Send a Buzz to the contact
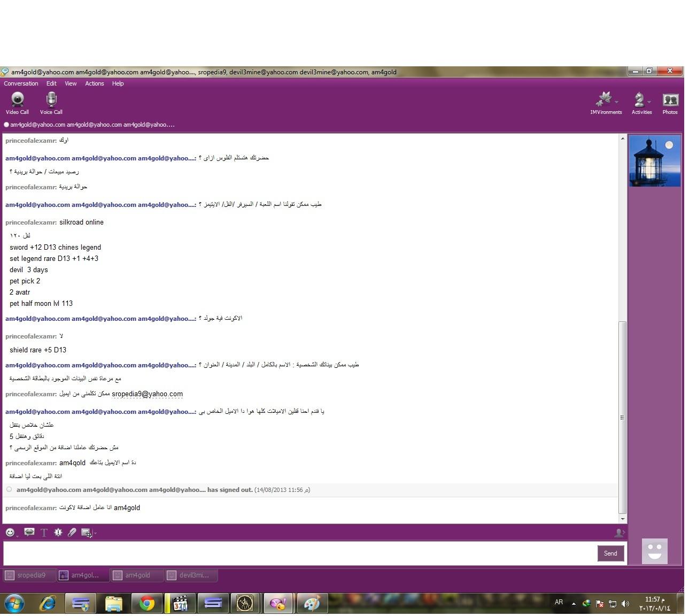Viewport: 689px width, 616px height. (58, 532)
